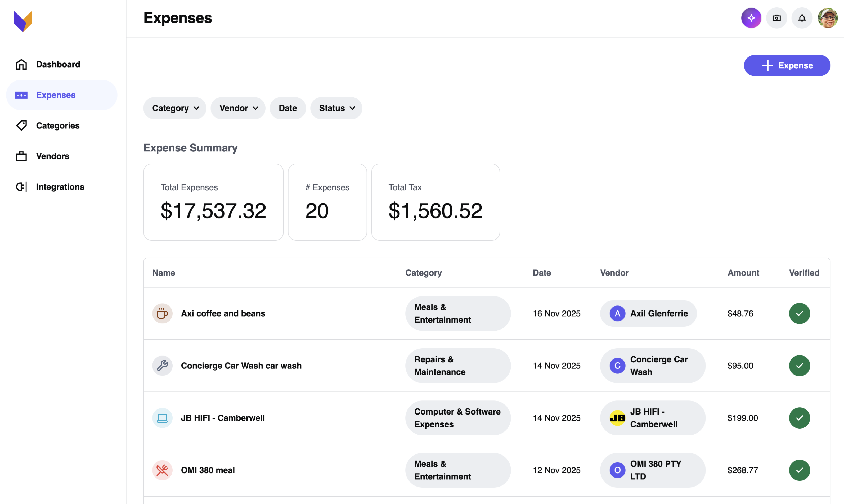844x504 pixels.
Task: Click the wrench icon on car wash expense
Action: (162, 366)
